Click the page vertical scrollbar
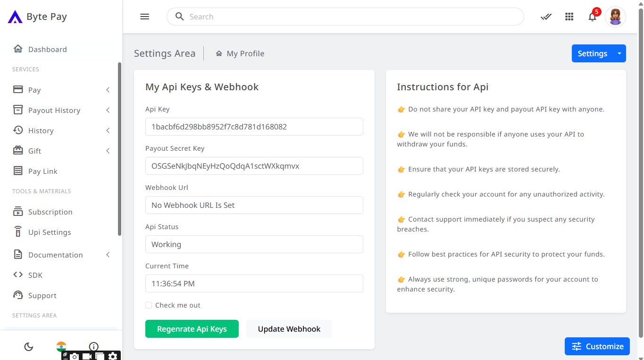Image resolution: width=644 pixels, height=360 pixels. [x=640, y=172]
